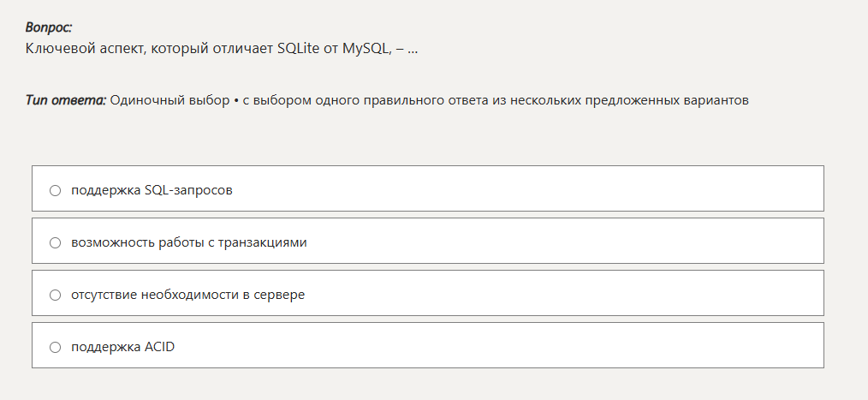The width and height of the screenshot is (868, 400).
Task: Choose the 'возможность работы с транзакциями' radio button
Action: click(55, 242)
